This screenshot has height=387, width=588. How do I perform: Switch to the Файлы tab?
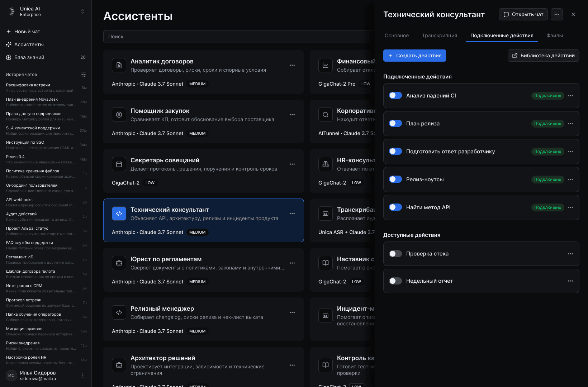[x=555, y=35]
